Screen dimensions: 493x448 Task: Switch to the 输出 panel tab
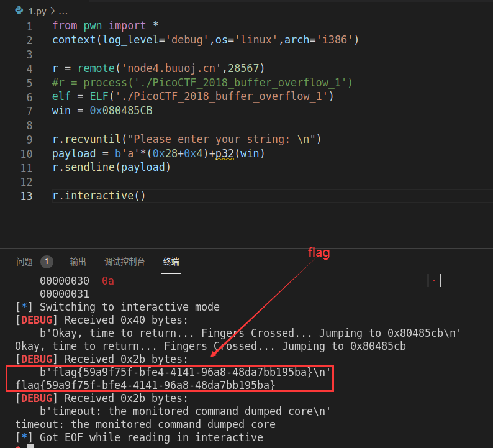click(x=78, y=262)
